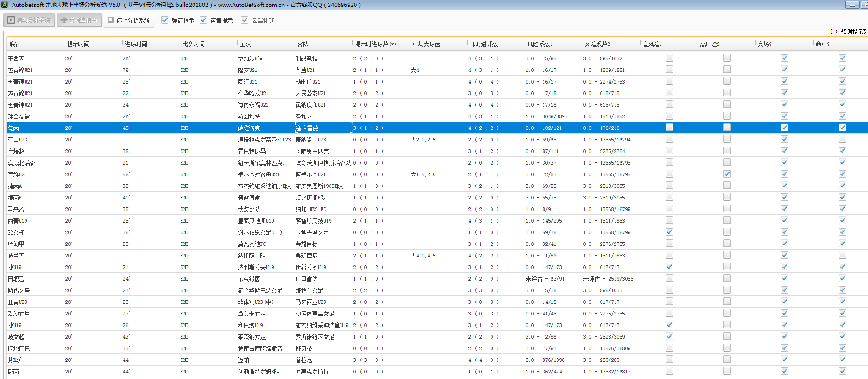Uncheck 高风险2 for the 澳维U21 row

pyautogui.click(x=726, y=174)
